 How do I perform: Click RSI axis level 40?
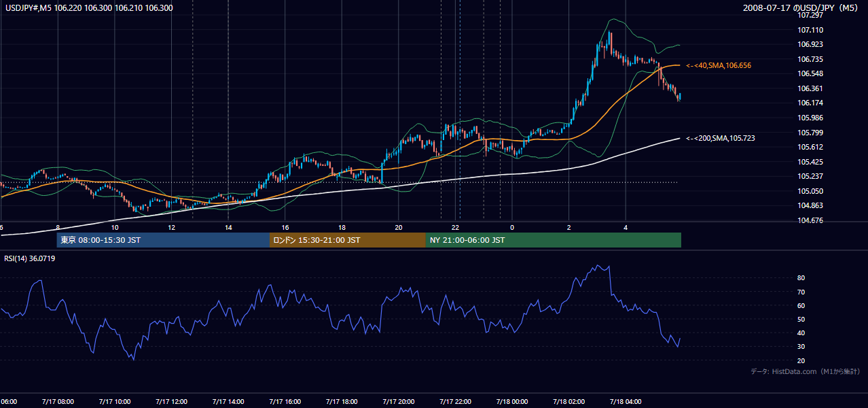click(801, 333)
